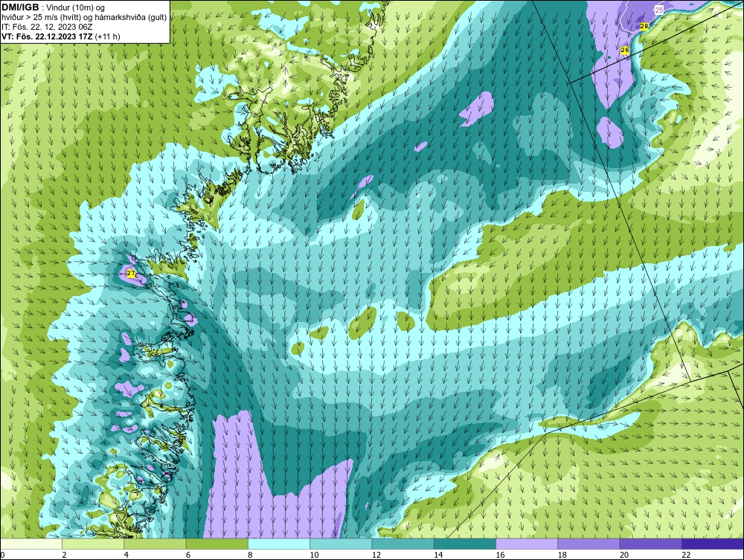Viewport: 744px width, 560px height.
Task: Click the white 25 gust label
Action: 659,10
